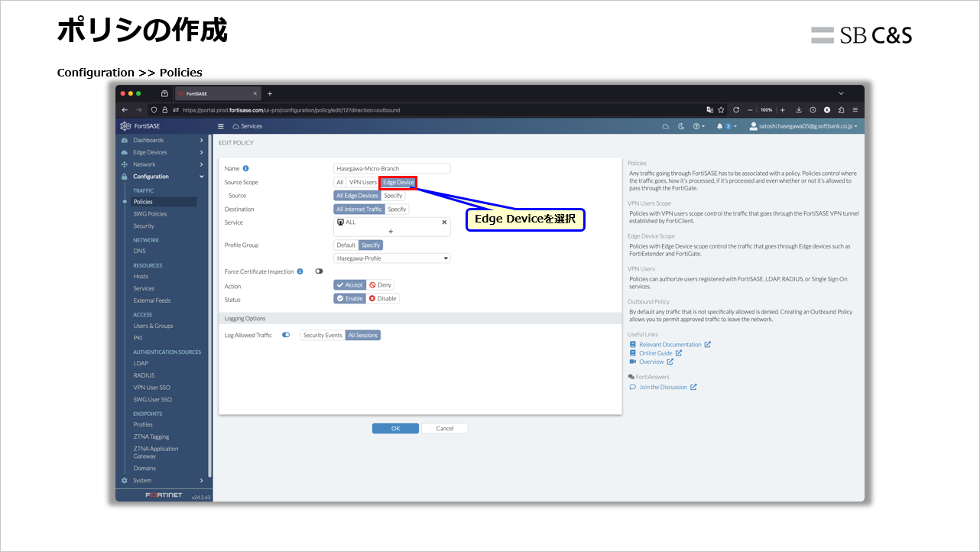Image resolution: width=980 pixels, height=552 pixels.
Task: Click the cloud status icon in header
Action: coord(665,126)
